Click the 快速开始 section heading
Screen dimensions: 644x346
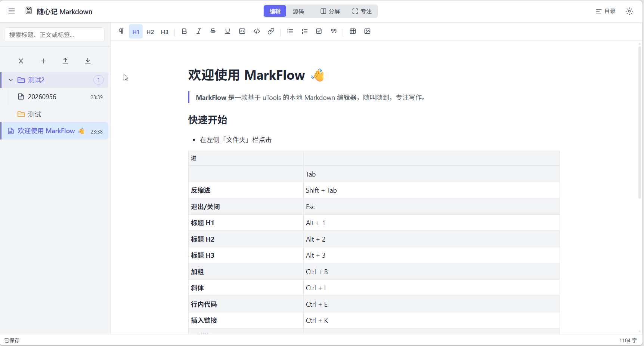click(208, 120)
